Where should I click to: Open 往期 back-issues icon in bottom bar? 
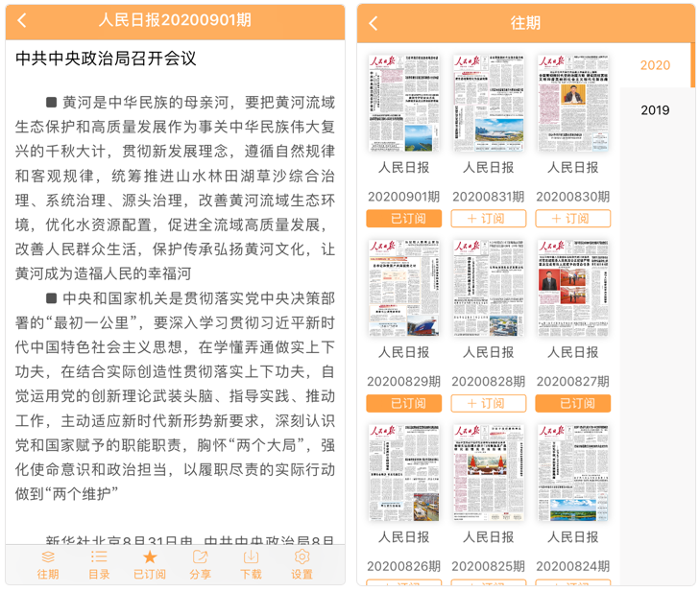(48, 565)
